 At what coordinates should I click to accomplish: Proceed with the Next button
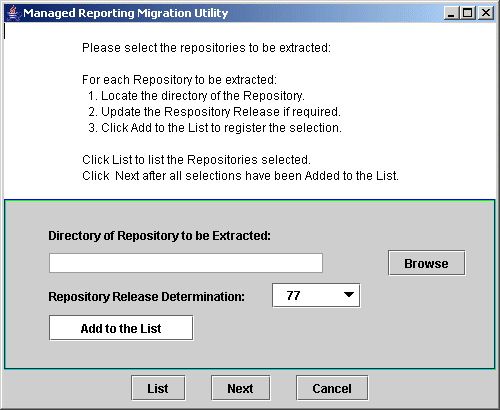(x=240, y=388)
